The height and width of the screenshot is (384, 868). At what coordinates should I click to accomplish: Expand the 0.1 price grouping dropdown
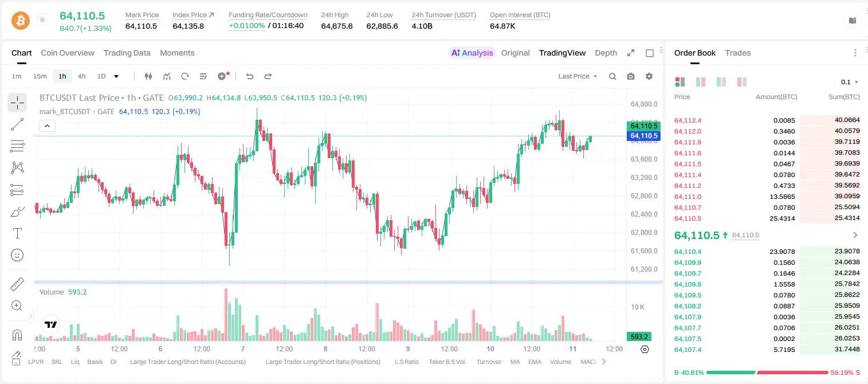coord(850,82)
